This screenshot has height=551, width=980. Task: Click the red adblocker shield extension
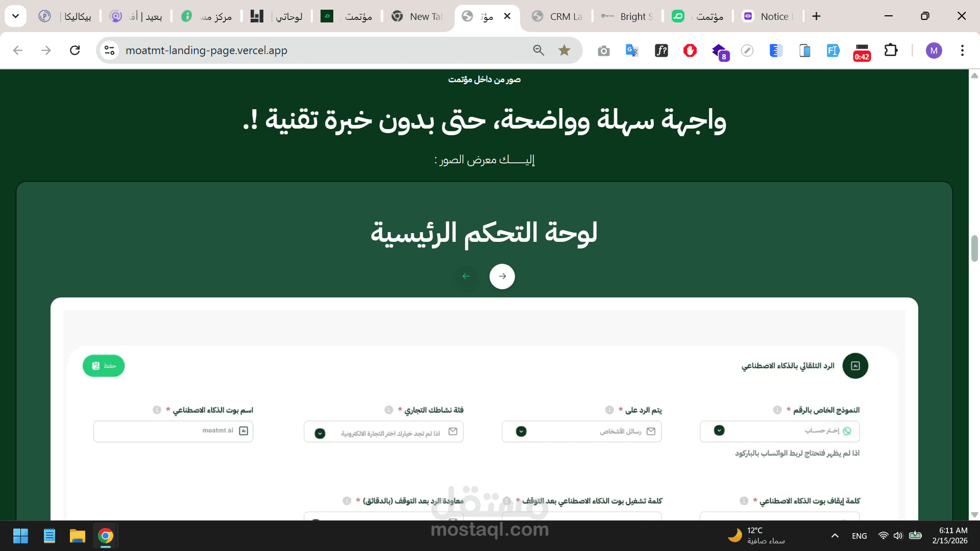690,51
